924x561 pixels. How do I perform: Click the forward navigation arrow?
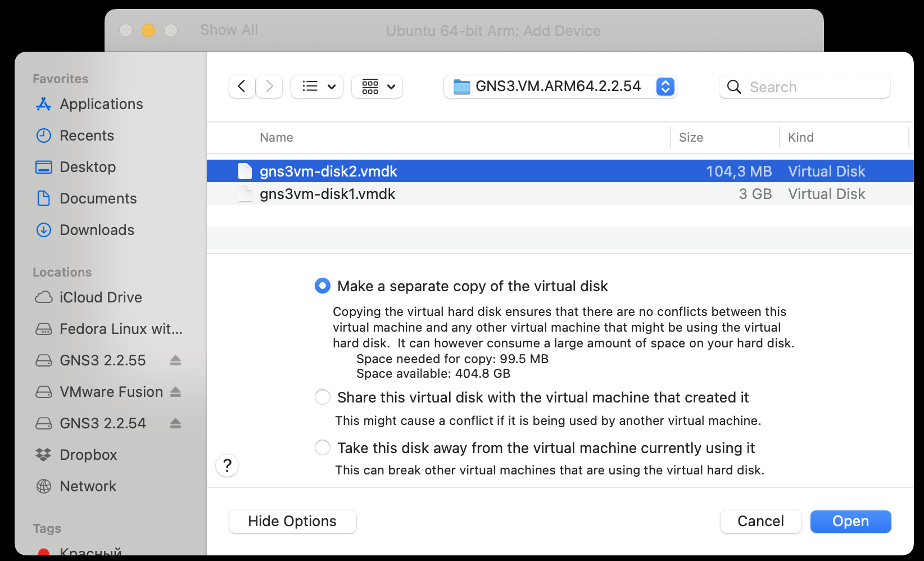[x=269, y=87]
